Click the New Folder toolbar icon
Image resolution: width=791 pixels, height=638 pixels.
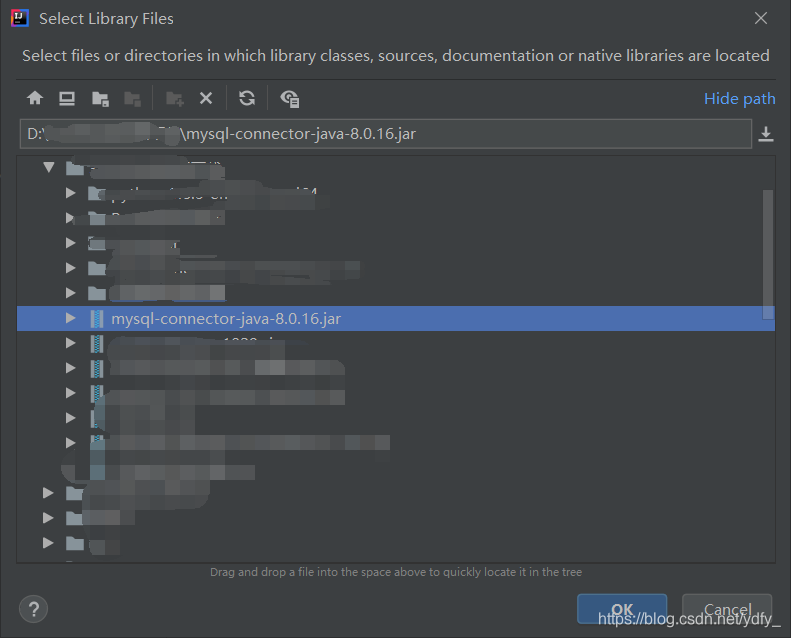[x=175, y=98]
